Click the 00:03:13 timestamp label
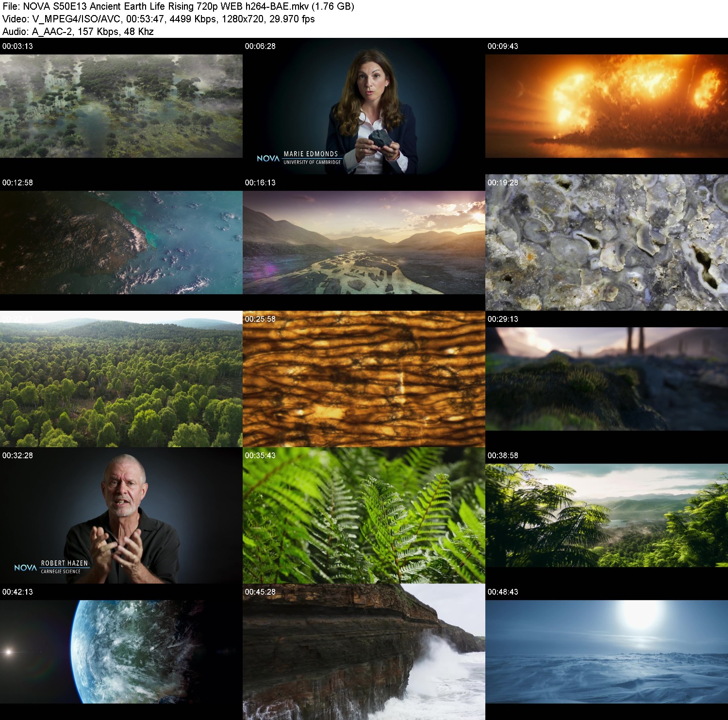This screenshot has width=728, height=720. pyautogui.click(x=17, y=46)
